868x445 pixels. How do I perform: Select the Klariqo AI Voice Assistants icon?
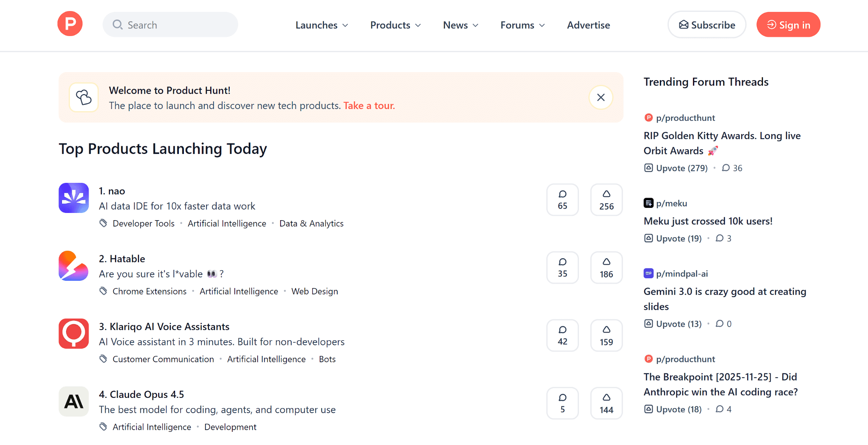[x=73, y=333]
